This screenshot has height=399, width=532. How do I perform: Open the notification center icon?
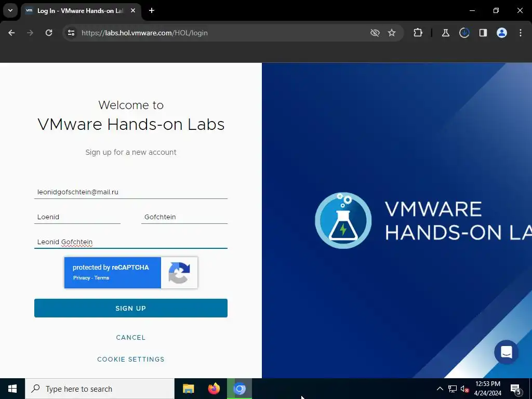515,389
